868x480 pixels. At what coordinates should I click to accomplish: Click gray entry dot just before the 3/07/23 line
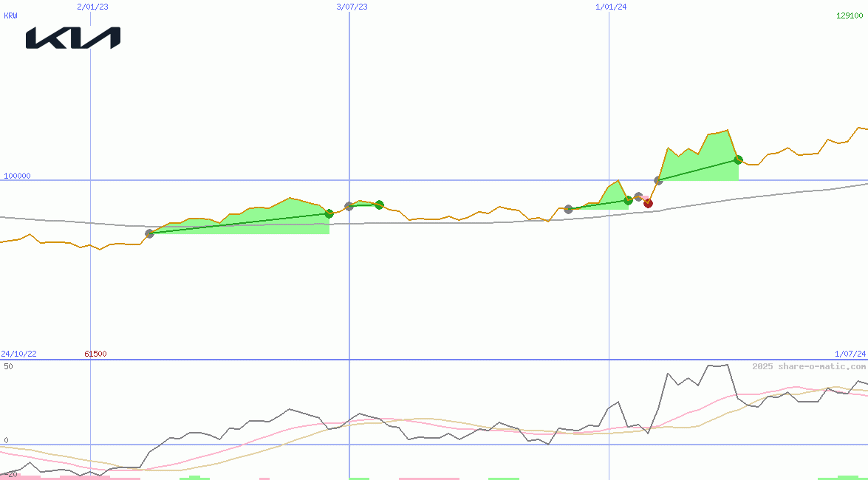pyautogui.click(x=349, y=206)
